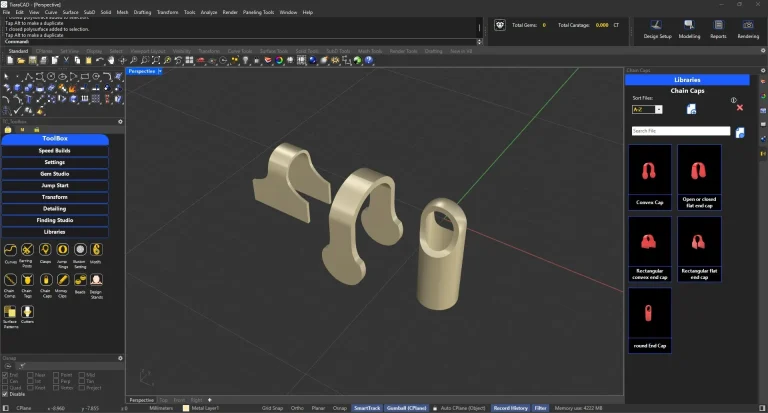Switch to the Top viewport tab
This screenshot has width=768, height=413.
coord(164,400)
